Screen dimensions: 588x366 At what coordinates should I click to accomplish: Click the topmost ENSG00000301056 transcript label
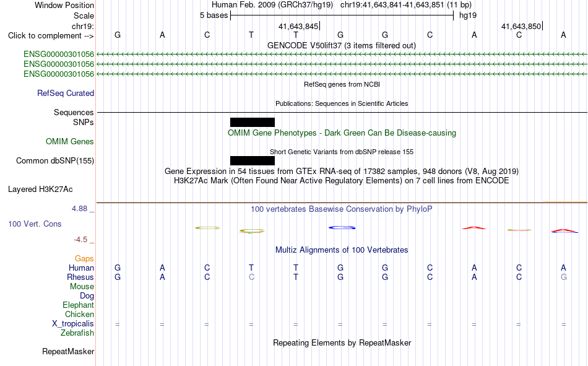click(x=59, y=54)
